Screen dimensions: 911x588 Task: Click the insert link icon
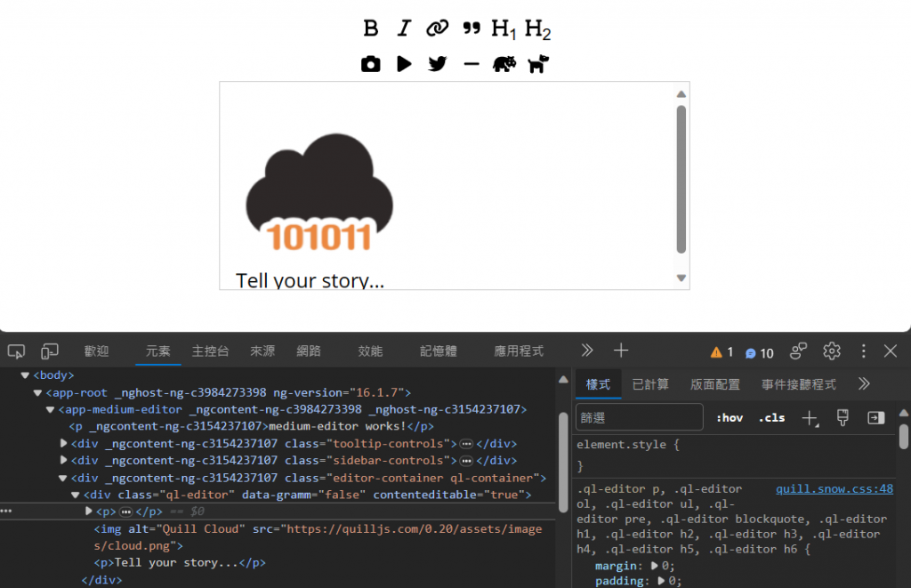coord(438,28)
